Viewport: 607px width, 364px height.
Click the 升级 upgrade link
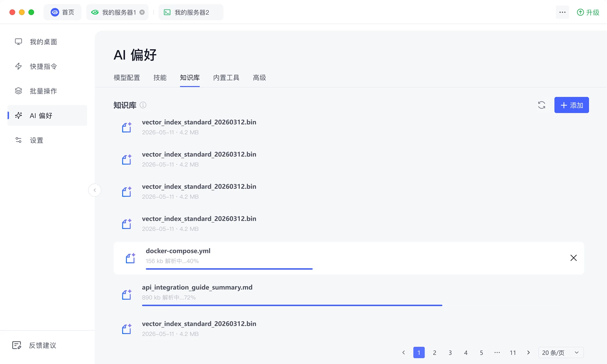[588, 12]
